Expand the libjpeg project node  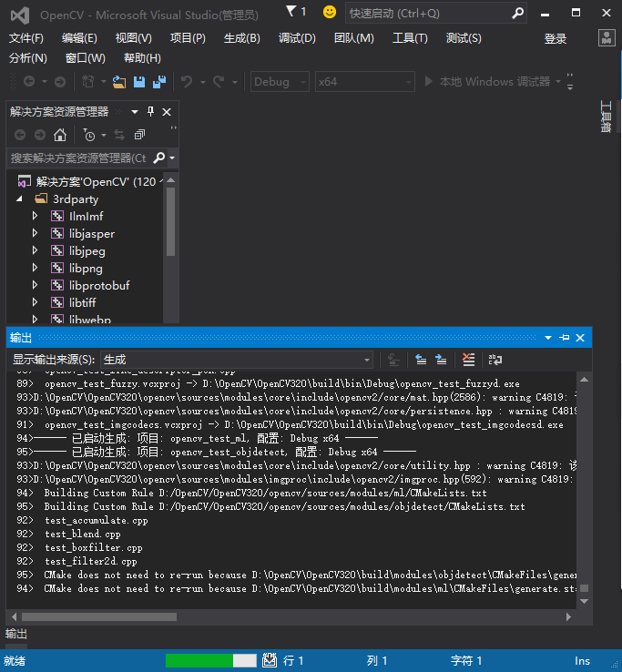click(x=36, y=250)
